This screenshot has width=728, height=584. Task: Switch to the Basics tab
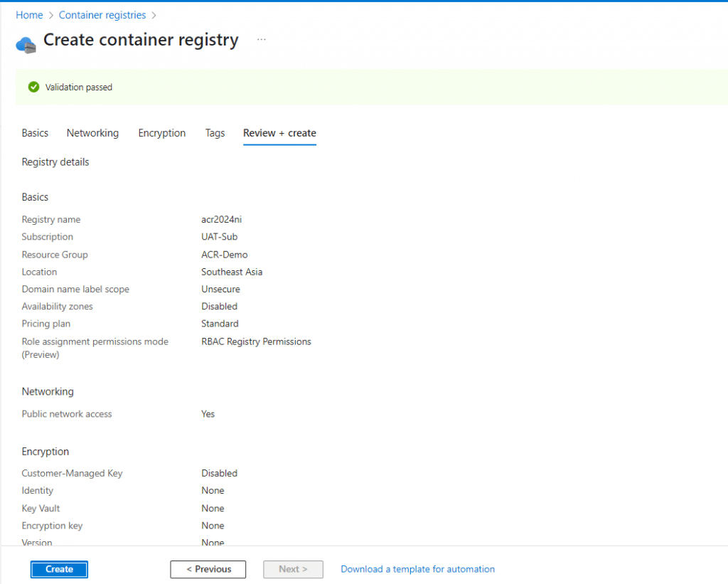click(x=35, y=133)
